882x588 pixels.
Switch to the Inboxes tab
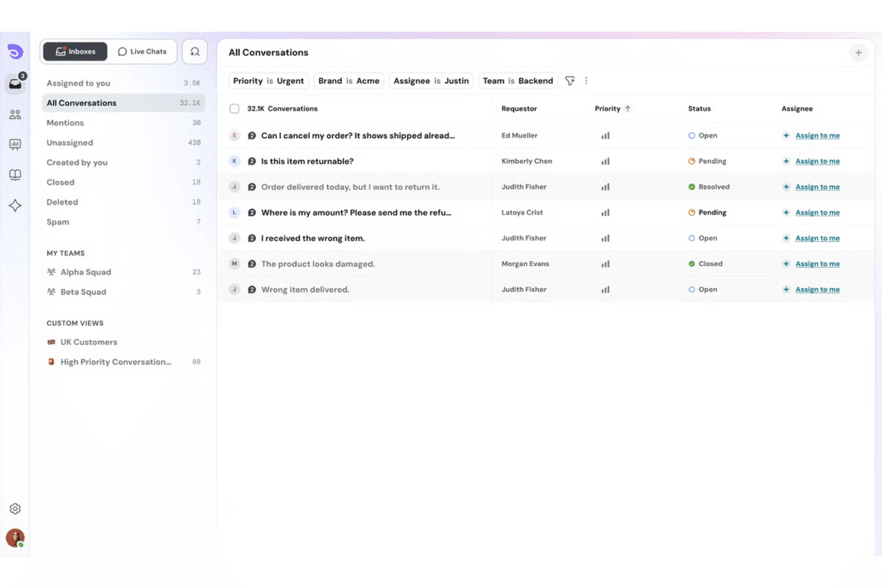(x=75, y=52)
